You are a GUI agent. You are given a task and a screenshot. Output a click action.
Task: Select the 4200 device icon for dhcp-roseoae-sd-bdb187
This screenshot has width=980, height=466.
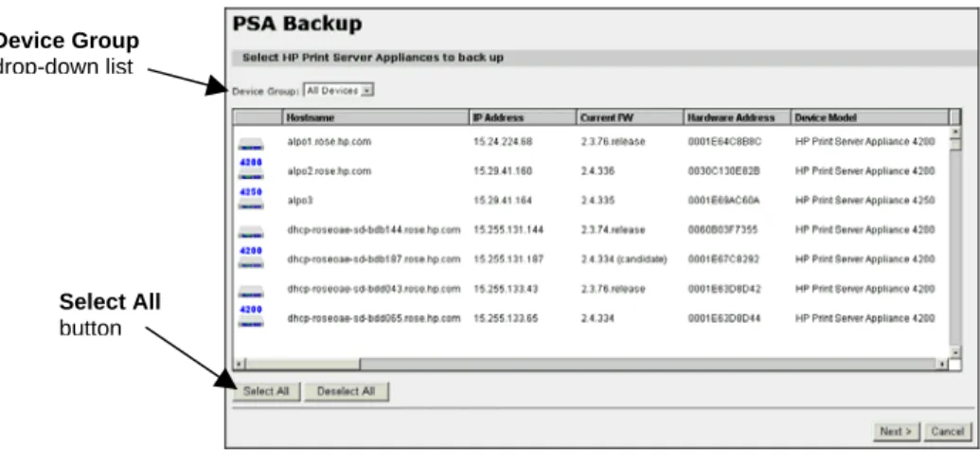251,257
